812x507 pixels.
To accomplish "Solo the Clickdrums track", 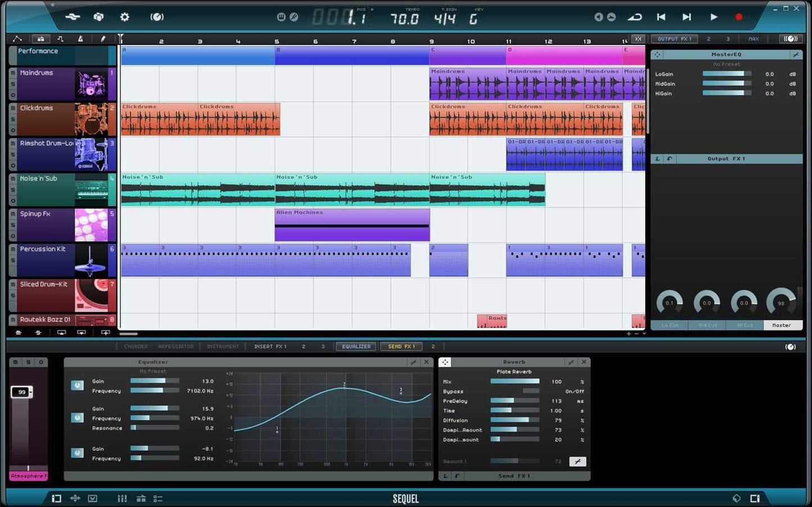I will coord(13,119).
